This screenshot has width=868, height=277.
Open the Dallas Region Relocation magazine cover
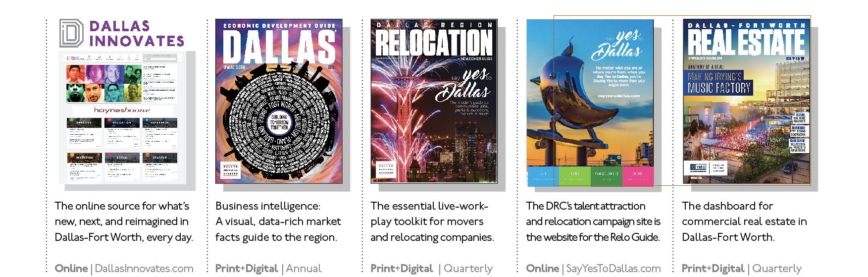point(434,101)
